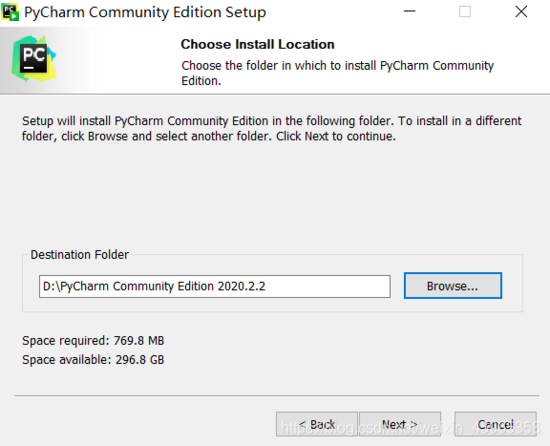Click the Space available 296.8 GB text
Screen dimensions: 550x446
pos(93,359)
